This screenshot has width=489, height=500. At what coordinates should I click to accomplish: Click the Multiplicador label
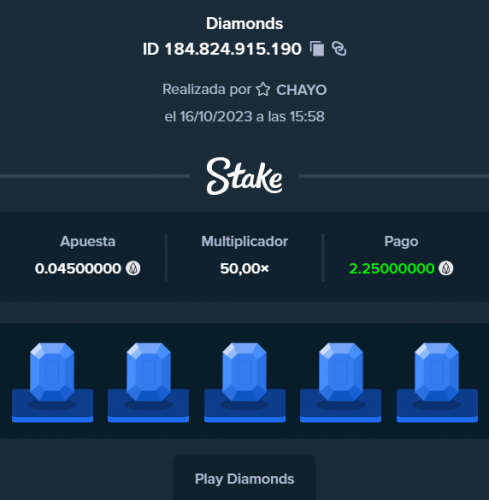[244, 241]
